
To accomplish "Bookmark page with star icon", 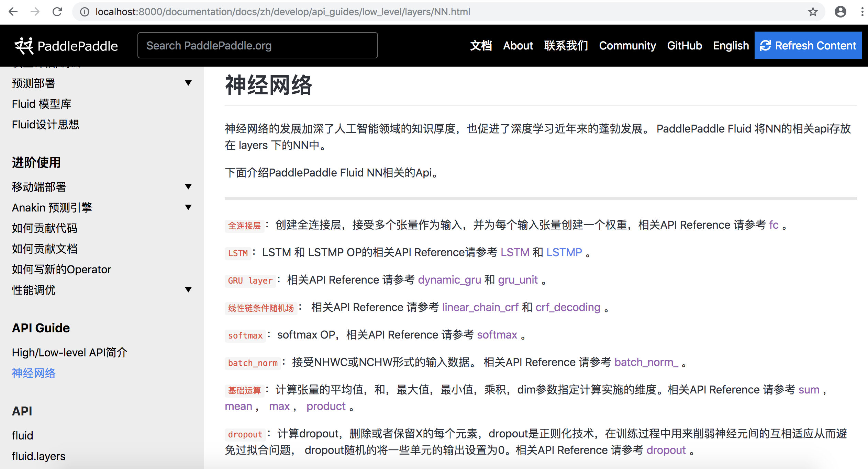I will pyautogui.click(x=813, y=12).
